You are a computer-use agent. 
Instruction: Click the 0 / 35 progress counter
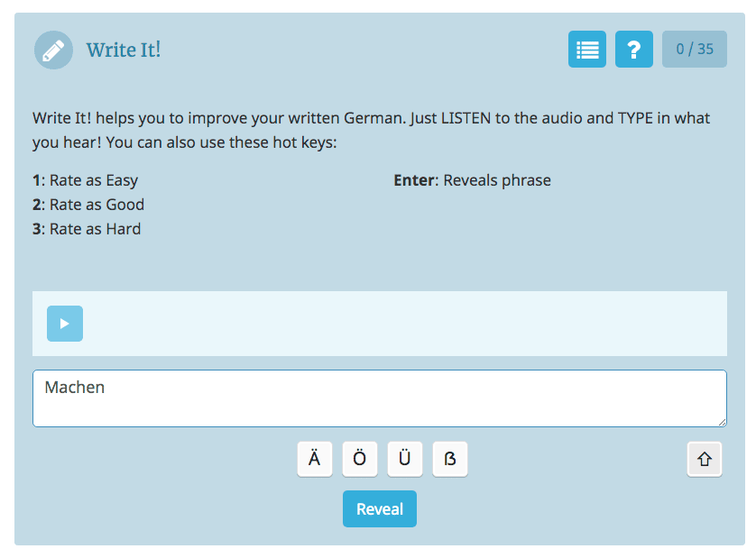pos(694,50)
